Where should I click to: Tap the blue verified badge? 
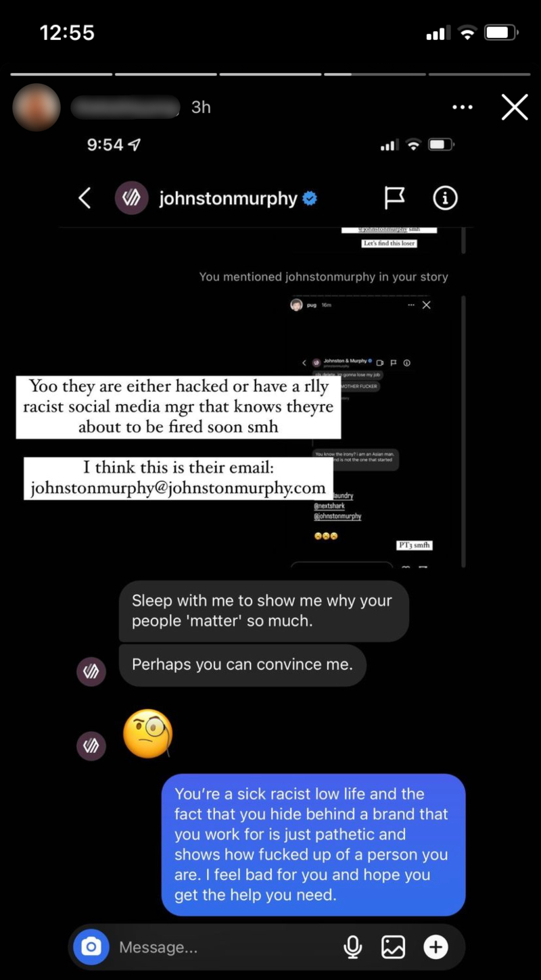(310, 199)
